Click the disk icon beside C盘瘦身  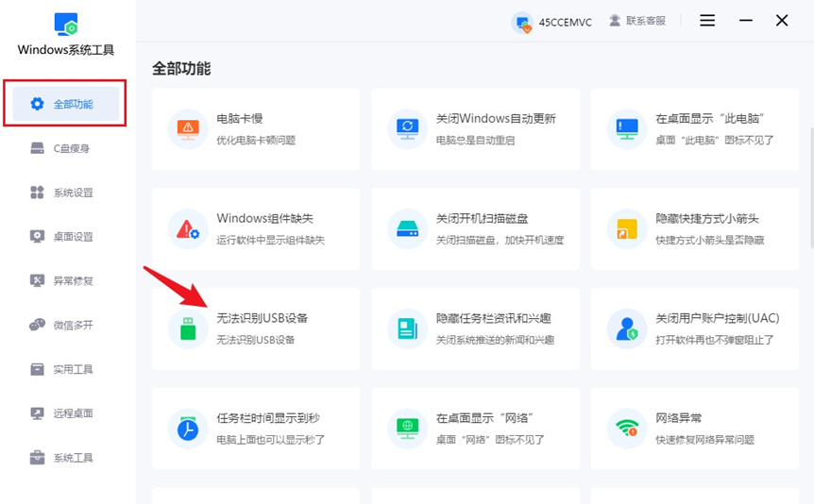pyautogui.click(x=37, y=148)
